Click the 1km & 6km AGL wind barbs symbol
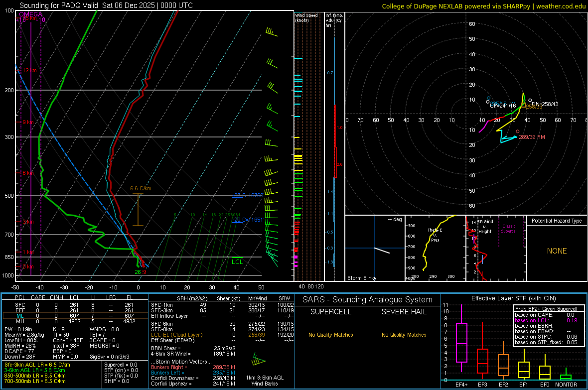This screenshot has width=588, height=390. coord(259,360)
